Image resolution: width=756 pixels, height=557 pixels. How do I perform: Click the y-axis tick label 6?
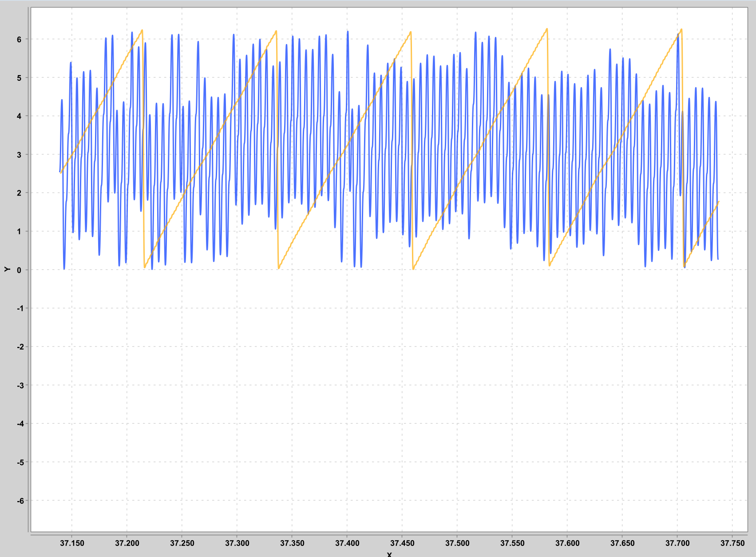19,39
